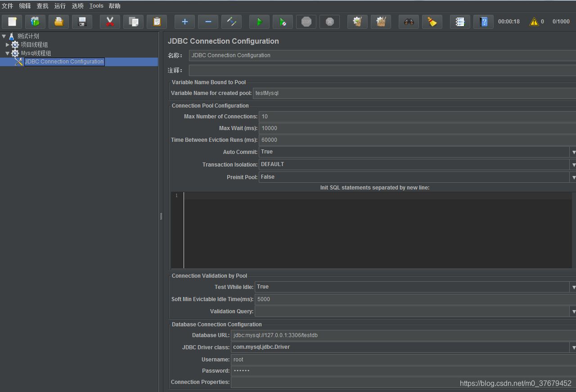
Task: Open help with the question mark icon
Action: [x=483, y=22]
